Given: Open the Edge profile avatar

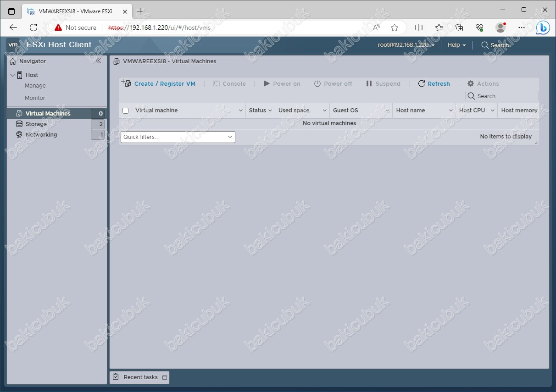Looking at the screenshot, I should (x=500, y=28).
